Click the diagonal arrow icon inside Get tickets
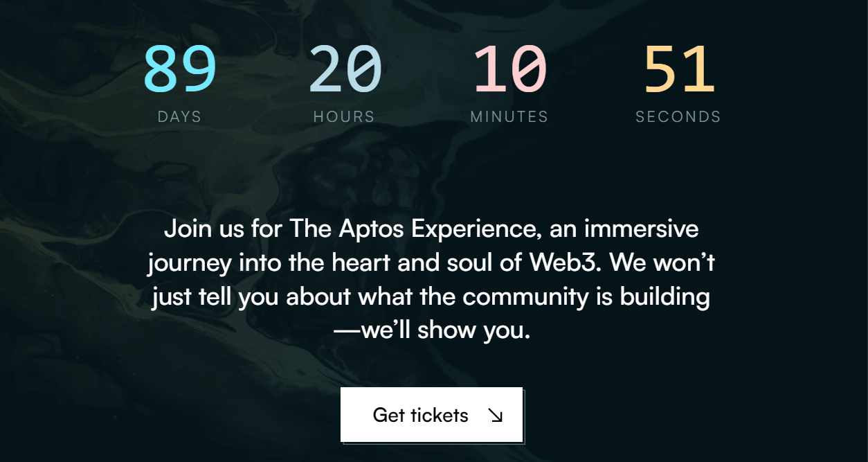868x462 pixels. point(496,415)
